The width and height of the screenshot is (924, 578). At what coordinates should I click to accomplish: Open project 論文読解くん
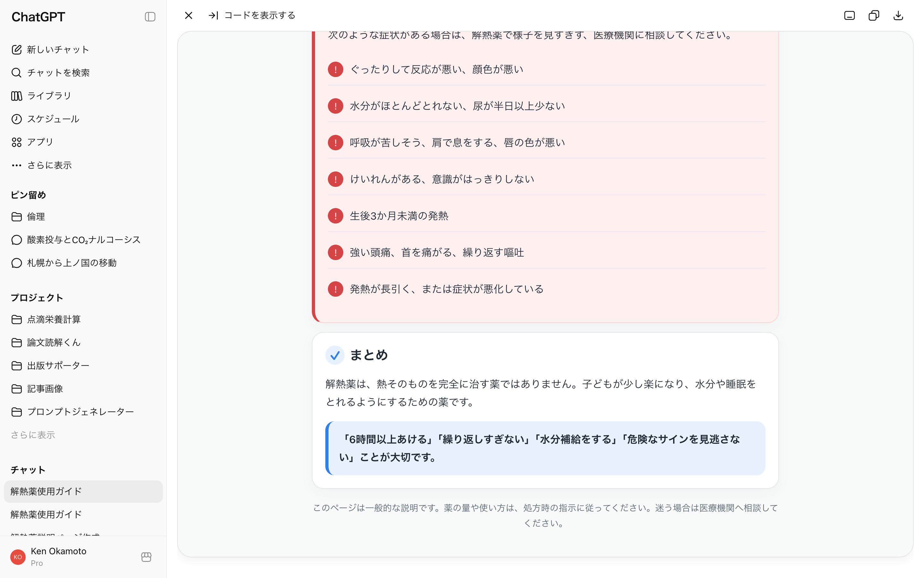tap(83, 343)
